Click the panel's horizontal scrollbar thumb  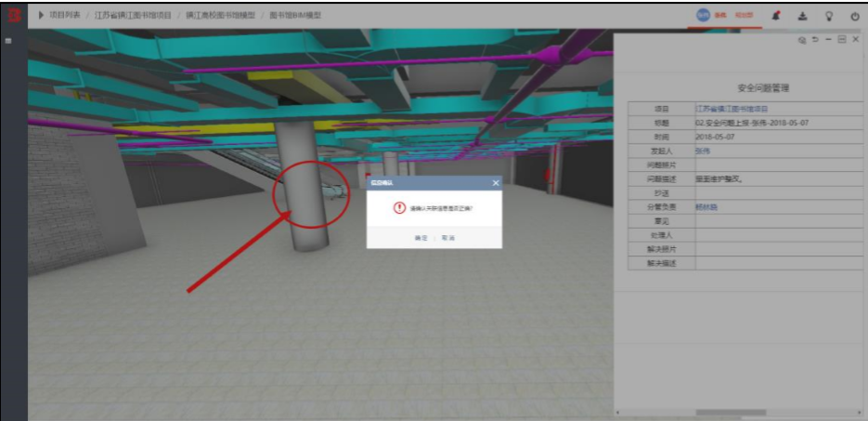click(732, 413)
